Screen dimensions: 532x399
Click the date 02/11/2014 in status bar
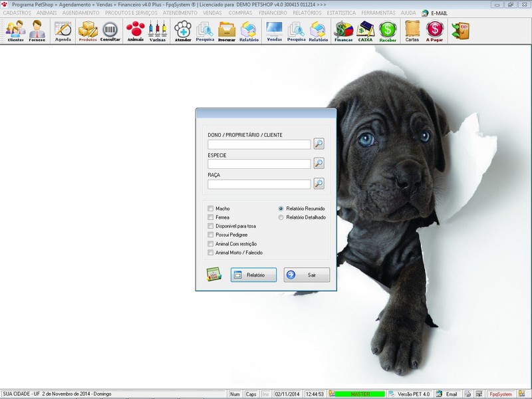(287, 394)
